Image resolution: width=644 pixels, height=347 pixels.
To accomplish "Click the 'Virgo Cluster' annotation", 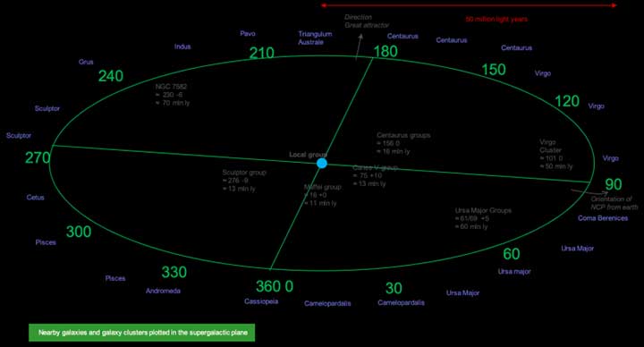I will (x=555, y=155).
